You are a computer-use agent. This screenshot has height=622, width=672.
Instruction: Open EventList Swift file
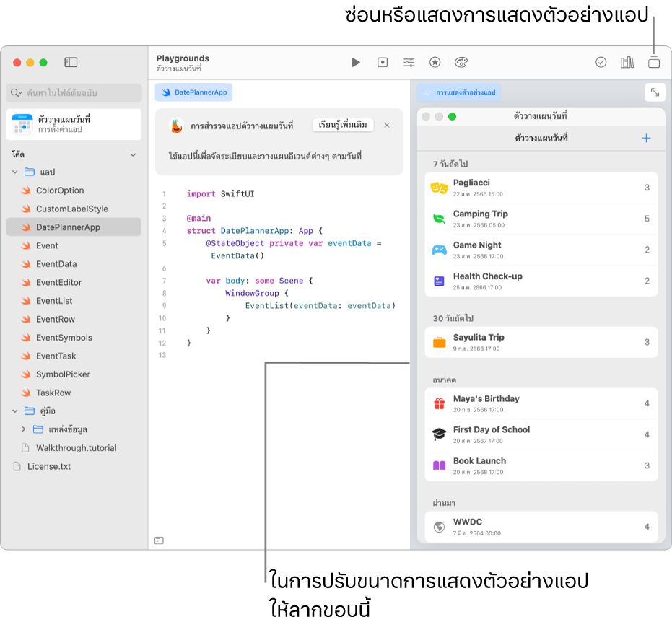click(74, 301)
